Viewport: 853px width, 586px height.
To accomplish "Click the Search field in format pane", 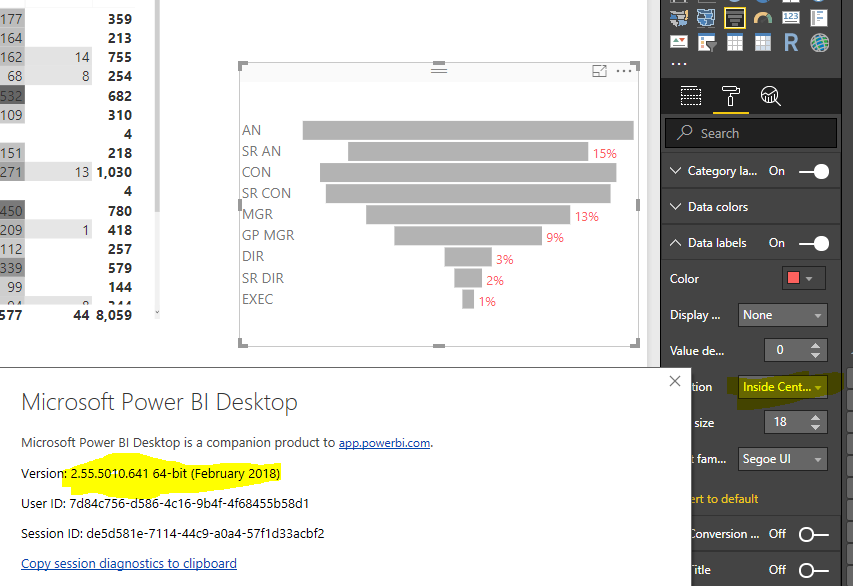I will 751,133.
